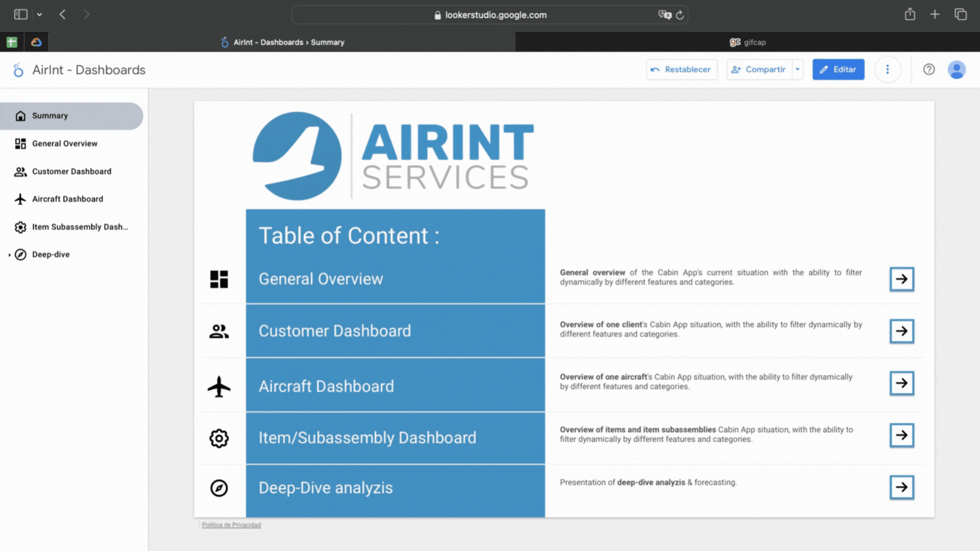Expand the Deep-dive sidebar section arrow
Image resolution: width=980 pixels, height=551 pixels.
pyautogui.click(x=9, y=255)
